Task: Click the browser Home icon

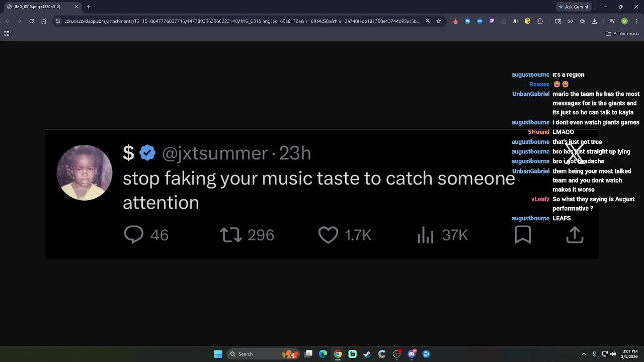Action: coord(44,21)
